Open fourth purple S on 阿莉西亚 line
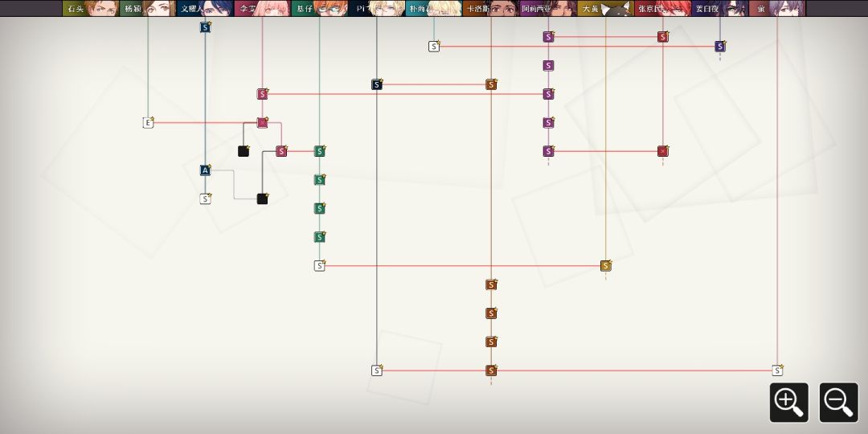Image resolution: width=868 pixels, height=434 pixels. click(549, 123)
